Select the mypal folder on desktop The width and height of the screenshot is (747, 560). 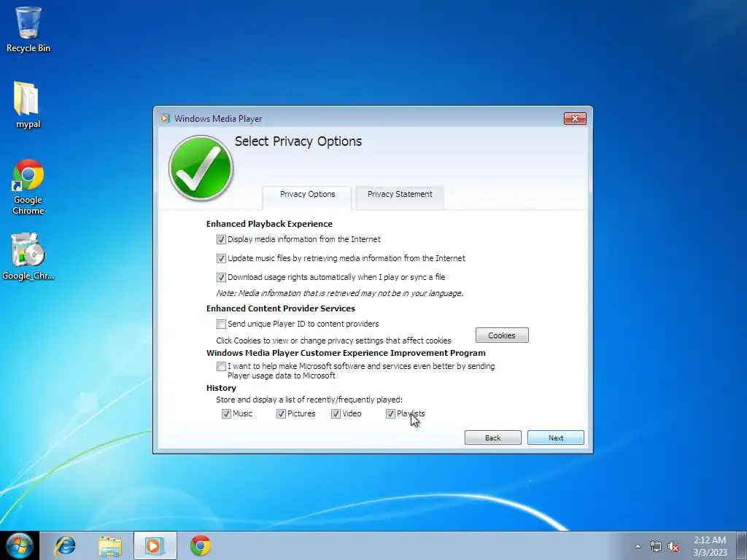pyautogui.click(x=28, y=105)
